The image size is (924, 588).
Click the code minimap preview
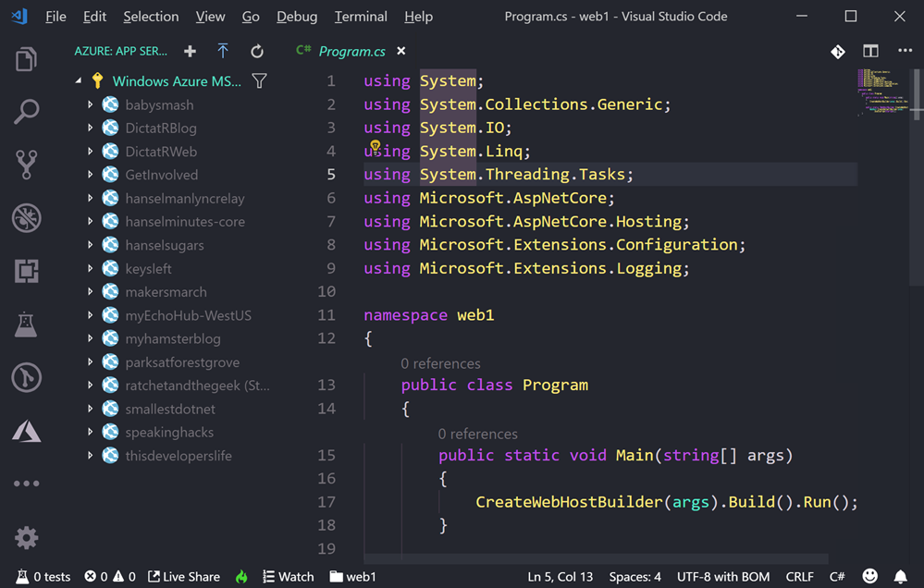tap(882, 92)
